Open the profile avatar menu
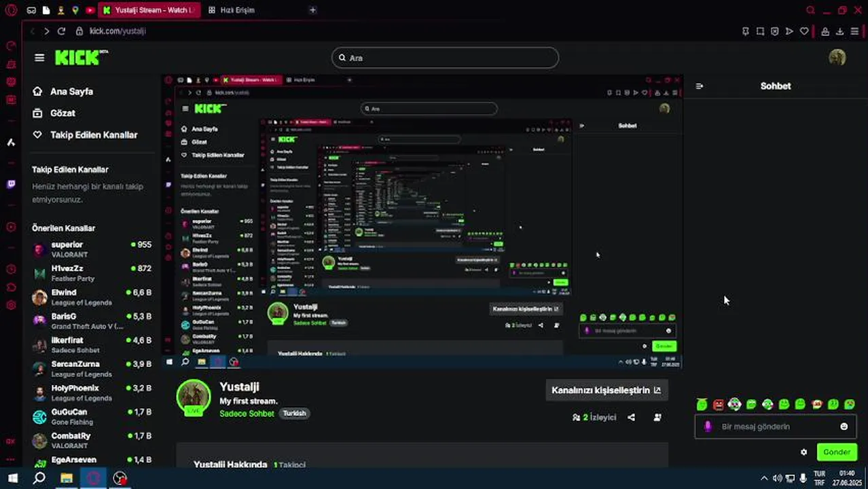 [x=837, y=57]
